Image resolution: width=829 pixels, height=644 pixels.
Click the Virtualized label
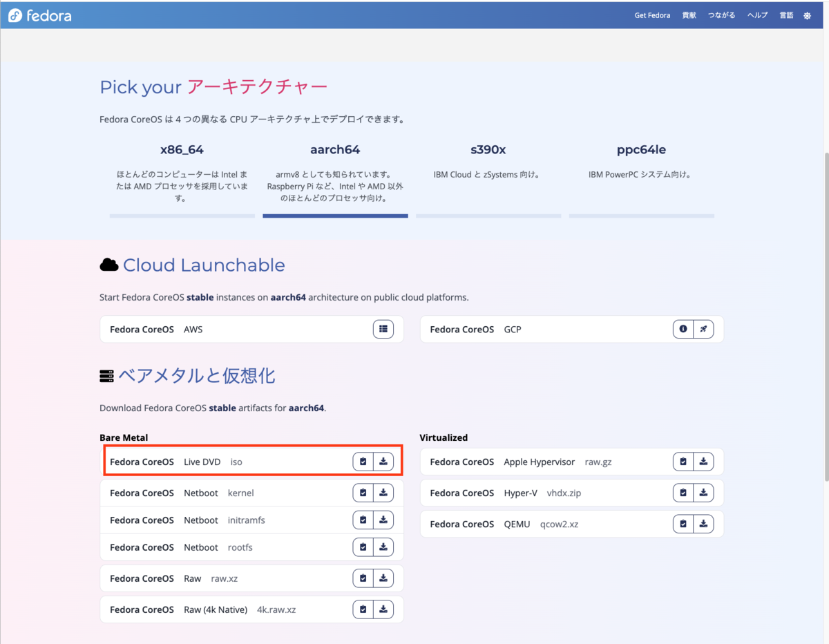pyautogui.click(x=444, y=437)
